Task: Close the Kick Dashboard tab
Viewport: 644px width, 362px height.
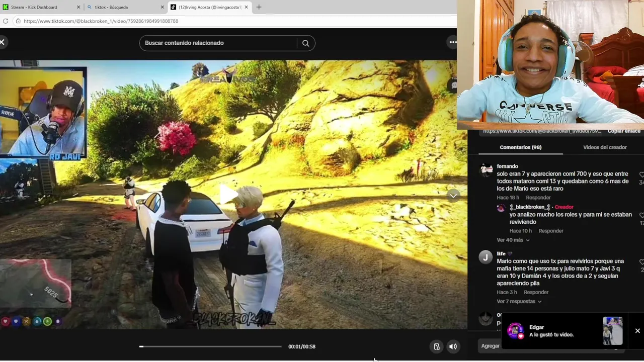Action: click(x=78, y=7)
